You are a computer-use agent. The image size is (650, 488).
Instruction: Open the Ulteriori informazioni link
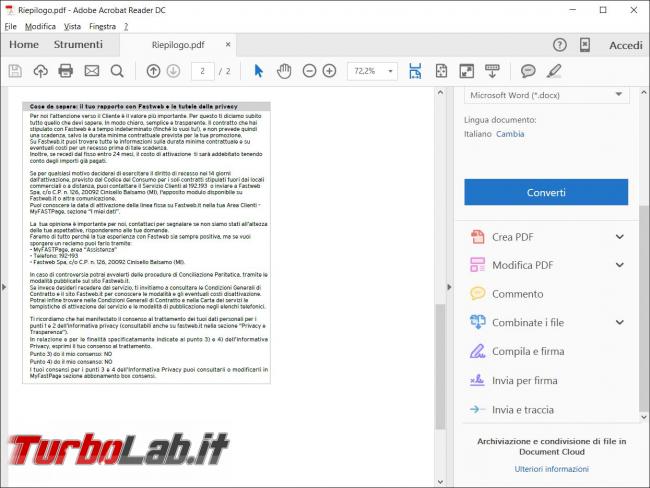[551, 469]
